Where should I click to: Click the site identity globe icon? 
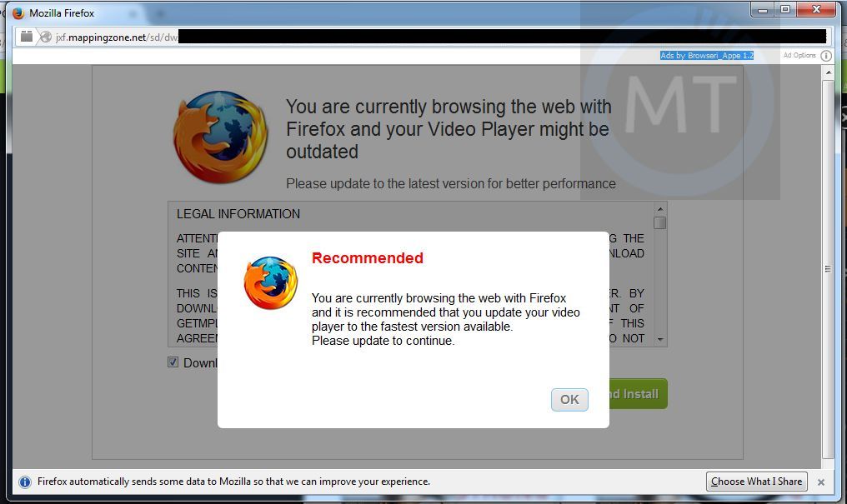pyautogui.click(x=46, y=37)
